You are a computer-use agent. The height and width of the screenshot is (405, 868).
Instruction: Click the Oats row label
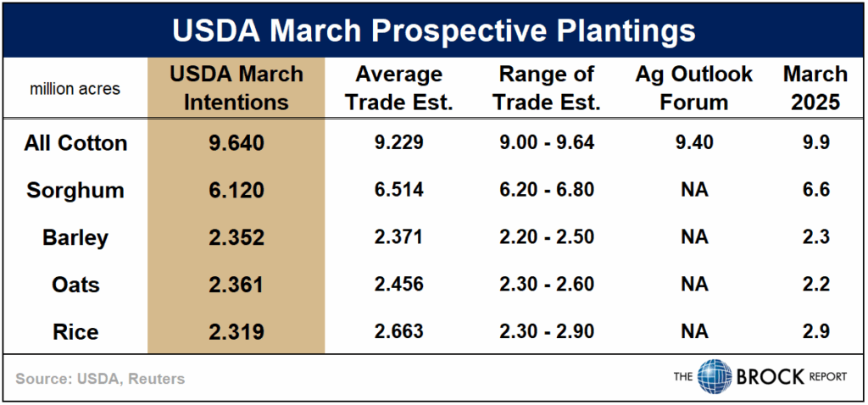click(75, 284)
